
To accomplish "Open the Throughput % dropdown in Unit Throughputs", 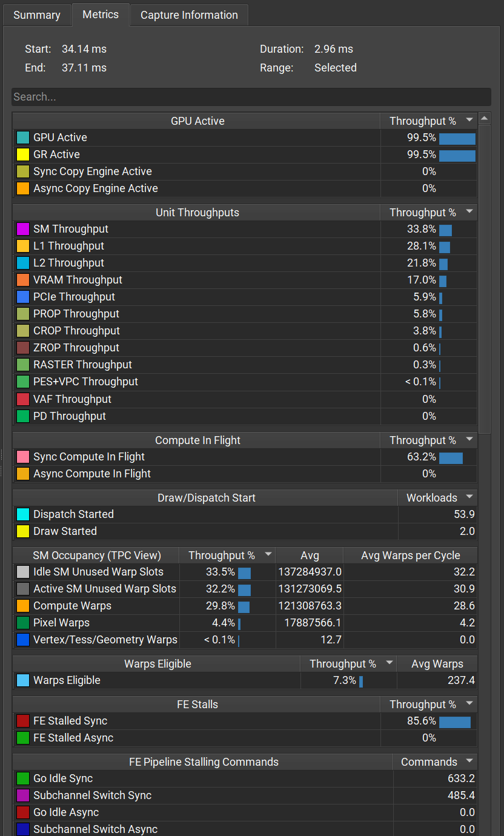I will [468, 212].
